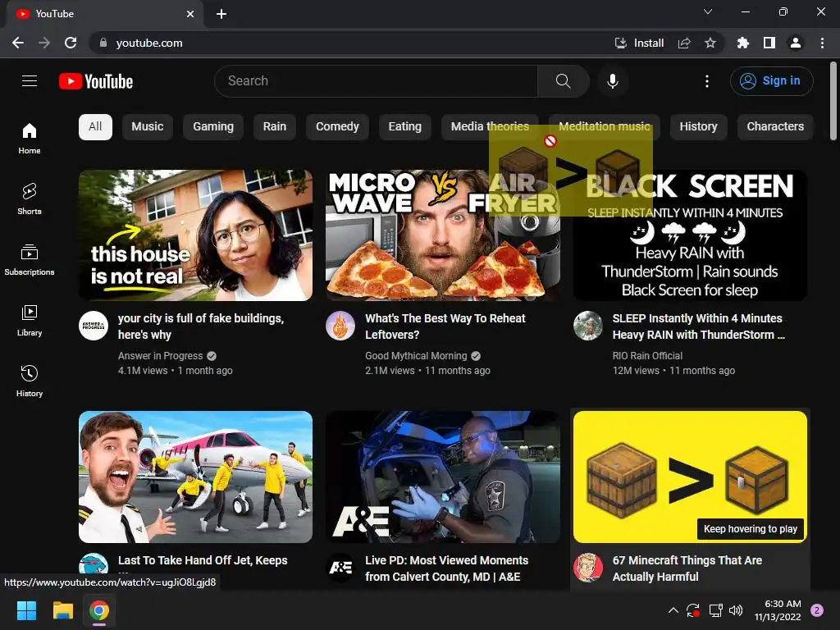Open a new browser tab

click(x=221, y=14)
